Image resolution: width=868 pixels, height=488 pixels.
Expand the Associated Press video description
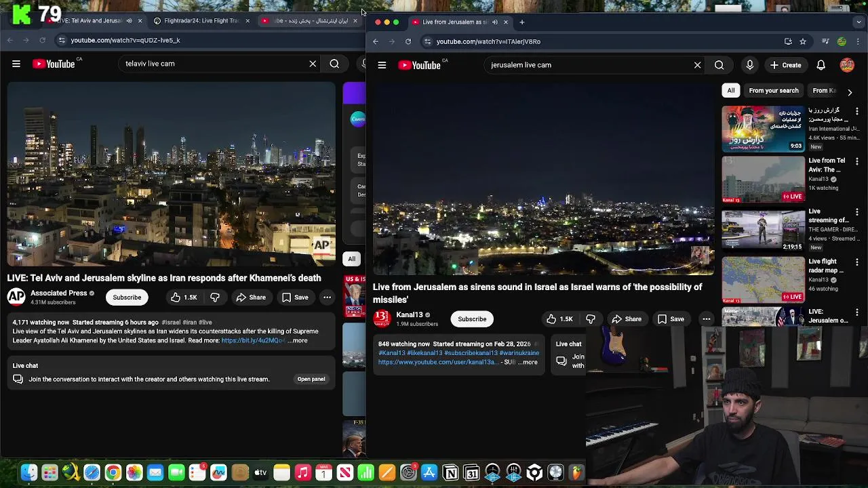click(x=298, y=341)
